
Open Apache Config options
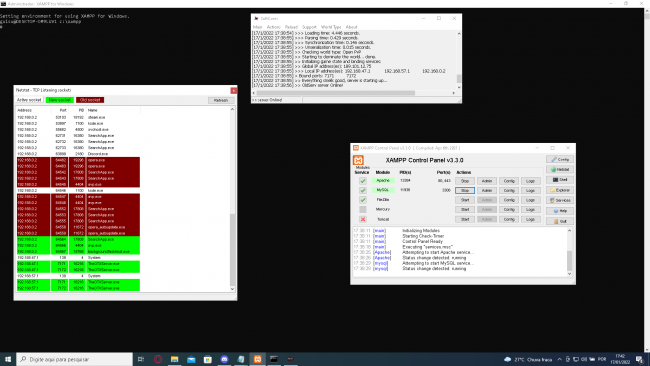(x=509, y=181)
